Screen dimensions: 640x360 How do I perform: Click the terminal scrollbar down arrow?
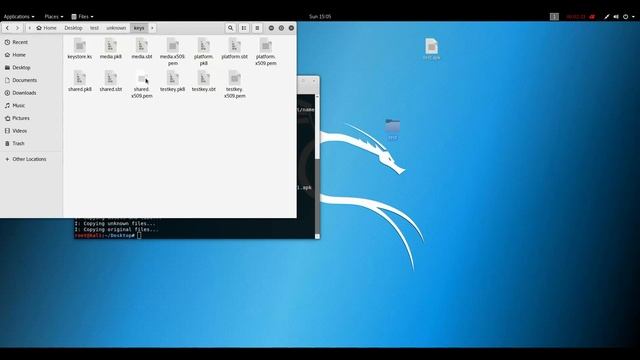[x=317, y=236]
